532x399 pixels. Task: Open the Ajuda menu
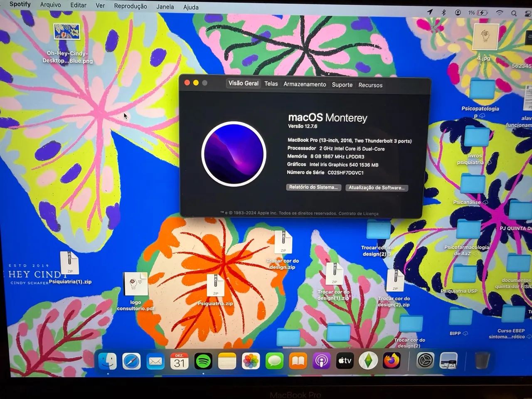pos(191,7)
